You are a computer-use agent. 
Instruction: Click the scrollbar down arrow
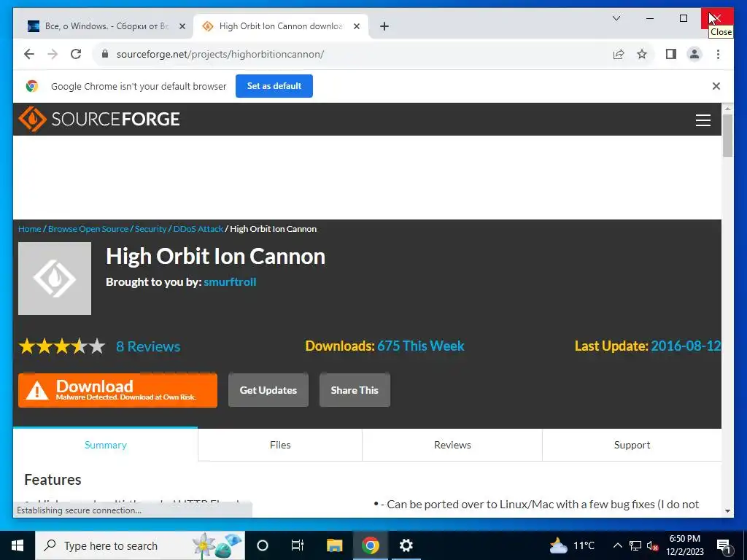727,511
